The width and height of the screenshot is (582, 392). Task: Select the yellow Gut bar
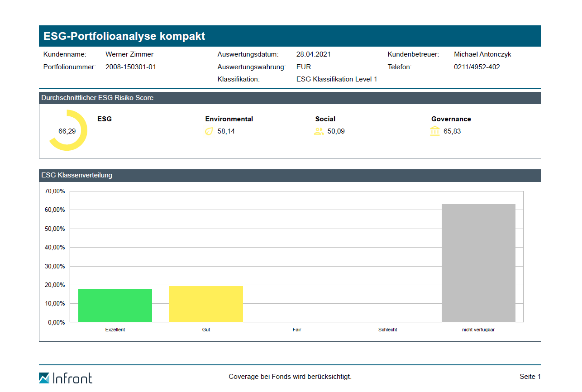[206, 304]
